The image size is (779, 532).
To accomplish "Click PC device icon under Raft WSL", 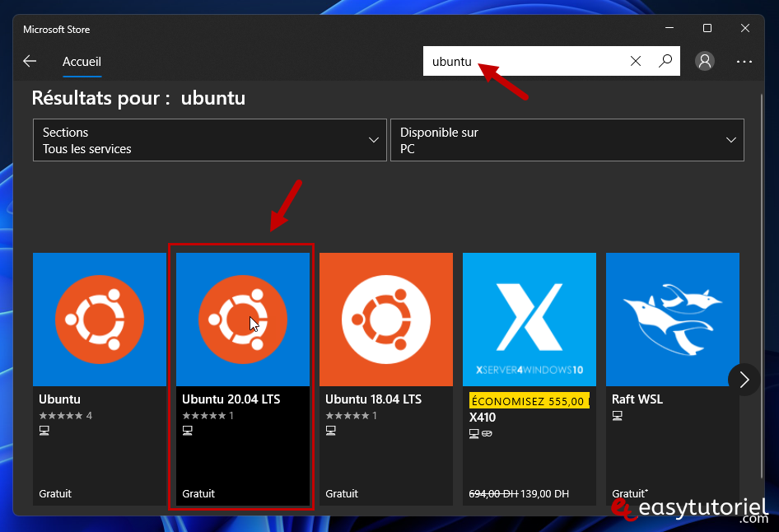I will (x=617, y=415).
